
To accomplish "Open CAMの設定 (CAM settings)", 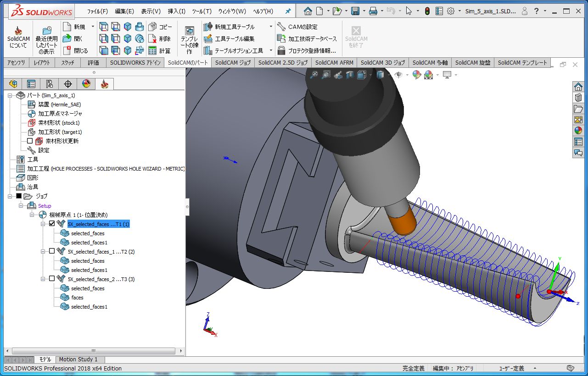I will [x=297, y=27].
